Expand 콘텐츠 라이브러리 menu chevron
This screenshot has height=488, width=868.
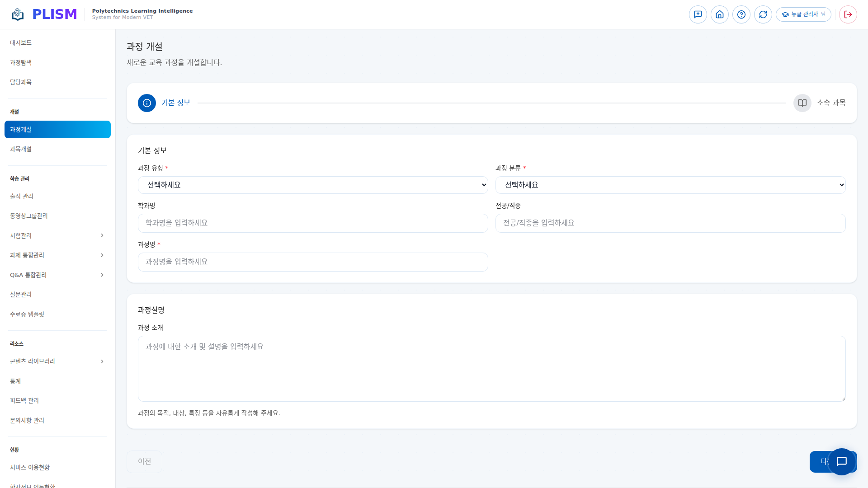pos(102,361)
